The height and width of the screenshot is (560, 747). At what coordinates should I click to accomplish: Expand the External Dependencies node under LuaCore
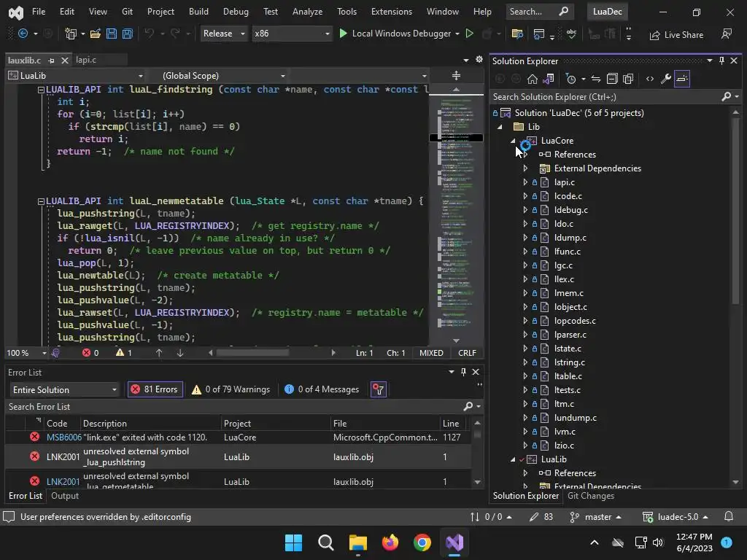[x=525, y=168]
